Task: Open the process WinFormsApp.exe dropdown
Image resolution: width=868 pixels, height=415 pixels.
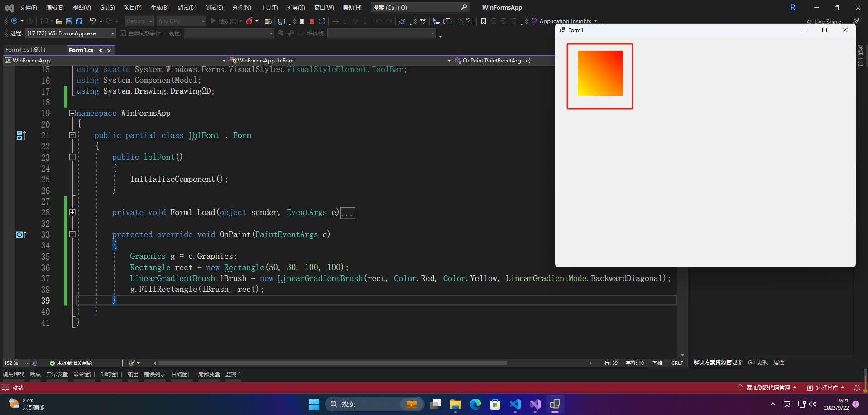Action: pyautogui.click(x=70, y=33)
